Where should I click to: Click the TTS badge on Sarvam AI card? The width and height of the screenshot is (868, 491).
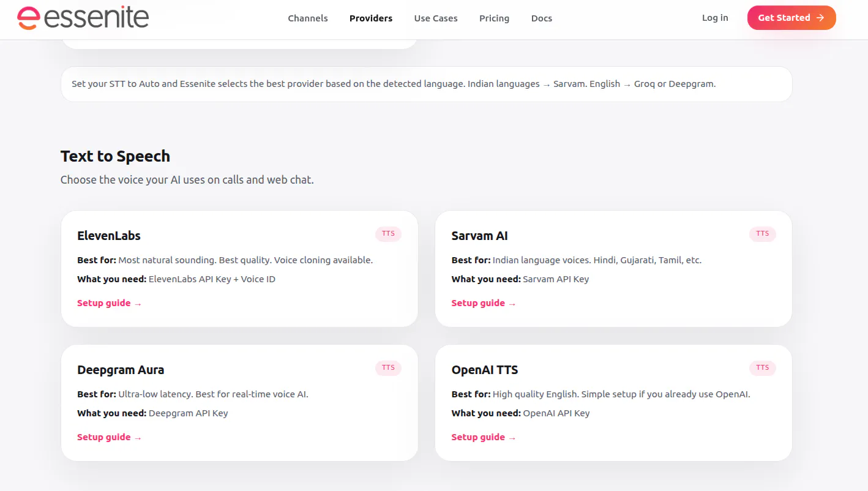762,234
